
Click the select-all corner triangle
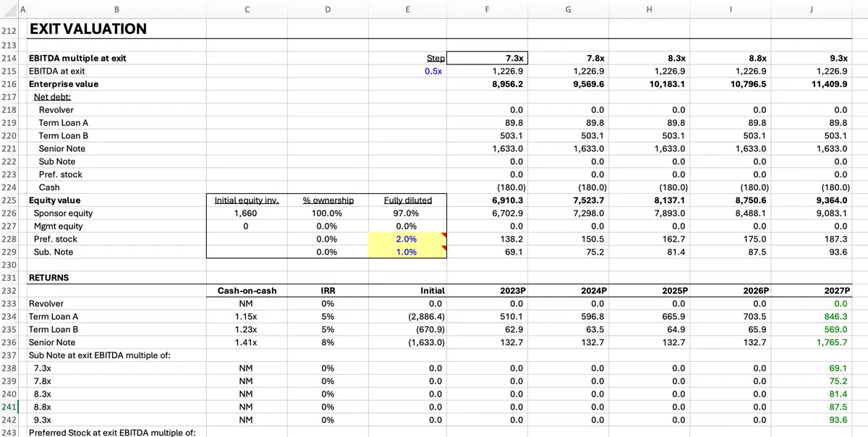point(9,9)
